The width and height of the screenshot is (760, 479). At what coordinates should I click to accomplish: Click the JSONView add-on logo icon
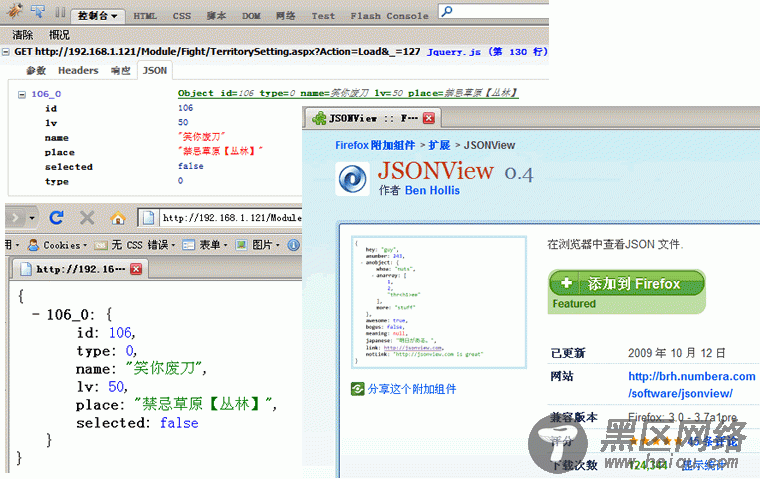coord(352,179)
